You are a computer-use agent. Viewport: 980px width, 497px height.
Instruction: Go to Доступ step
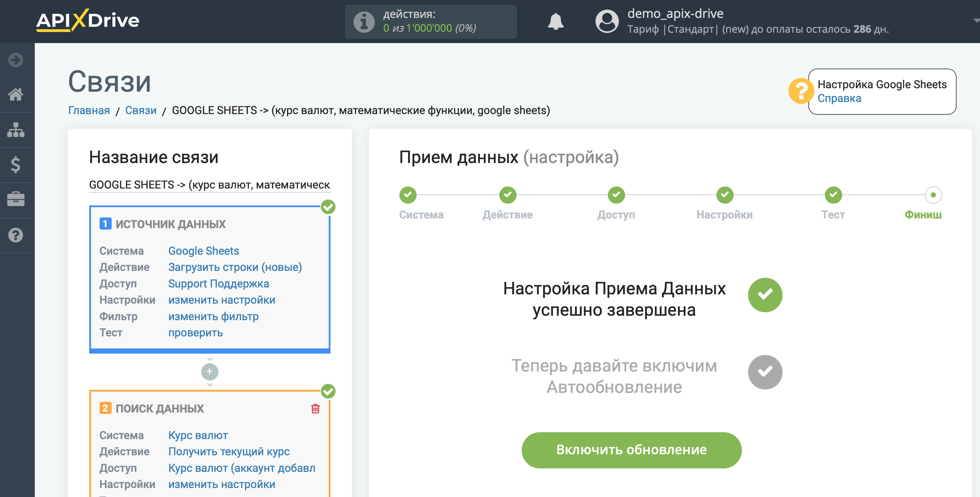coord(616,195)
